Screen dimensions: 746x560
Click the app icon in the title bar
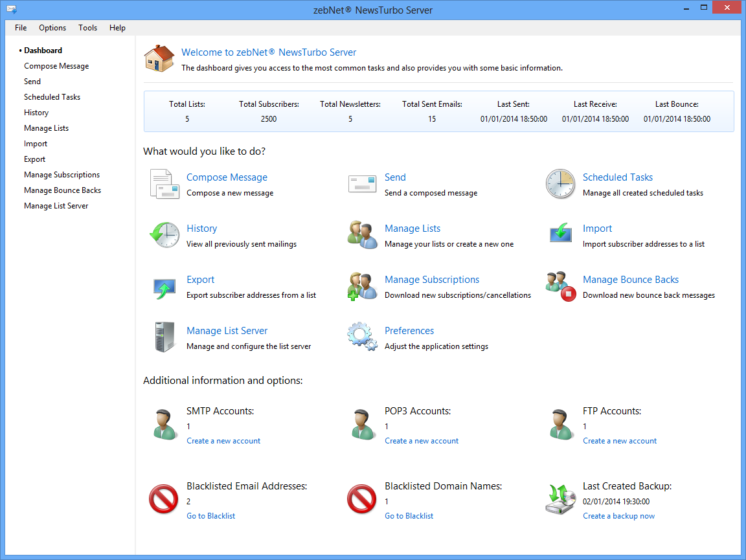click(x=12, y=9)
